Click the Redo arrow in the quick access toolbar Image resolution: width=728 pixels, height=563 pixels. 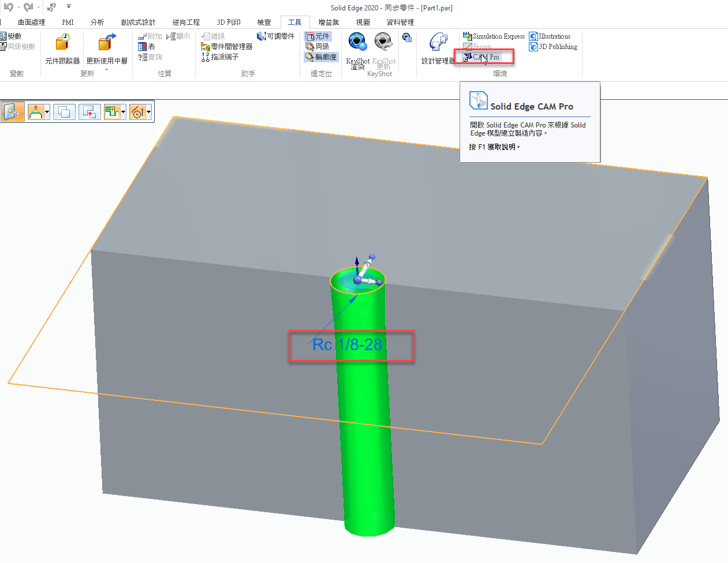click(x=28, y=7)
